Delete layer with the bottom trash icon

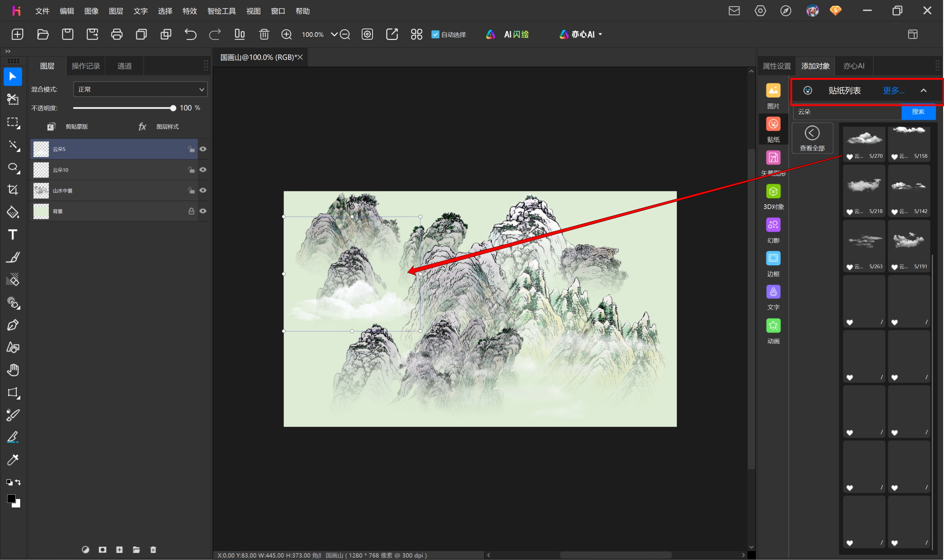click(x=153, y=550)
